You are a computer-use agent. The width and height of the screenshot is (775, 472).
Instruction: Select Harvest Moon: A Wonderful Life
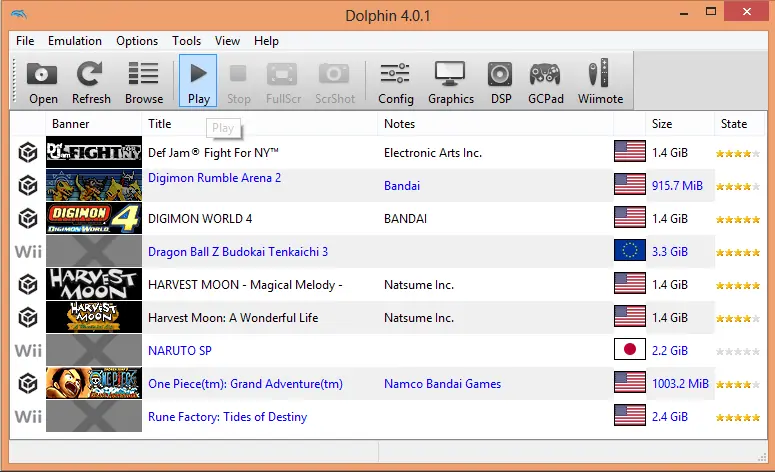[233, 318]
